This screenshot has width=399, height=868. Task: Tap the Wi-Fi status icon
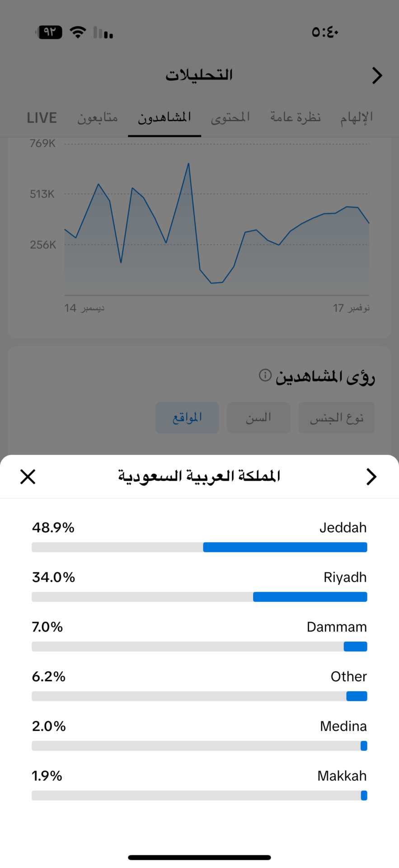[78, 32]
